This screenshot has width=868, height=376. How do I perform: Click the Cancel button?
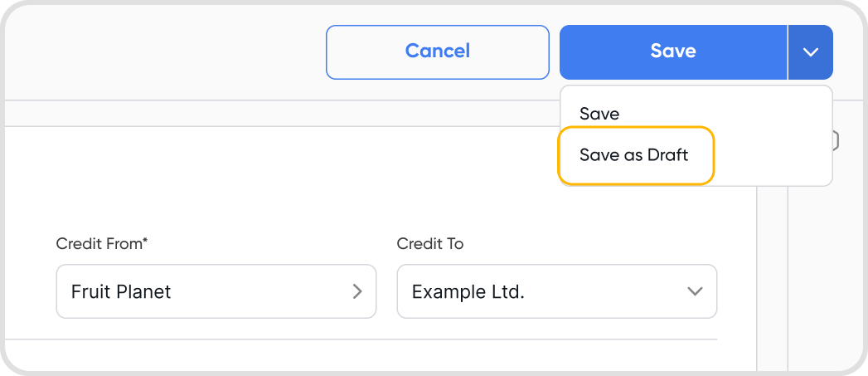[x=437, y=51]
